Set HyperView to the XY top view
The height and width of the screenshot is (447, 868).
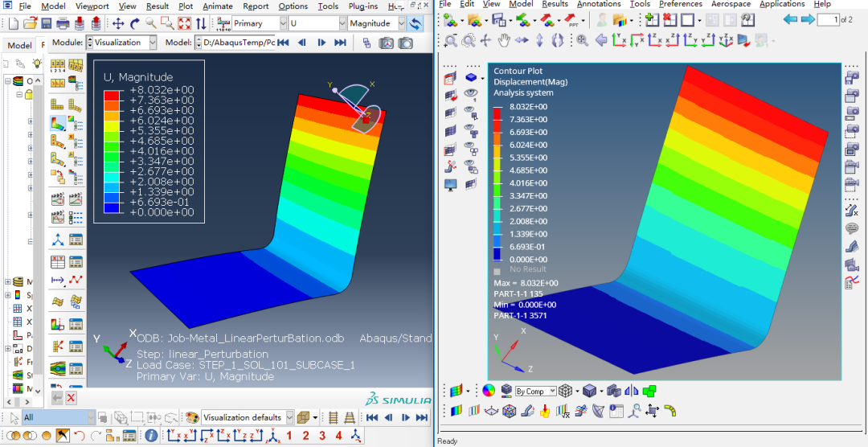(619, 40)
